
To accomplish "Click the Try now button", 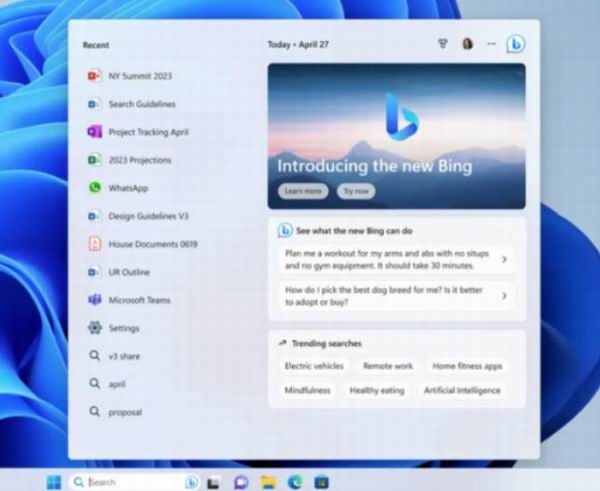I will point(356,191).
